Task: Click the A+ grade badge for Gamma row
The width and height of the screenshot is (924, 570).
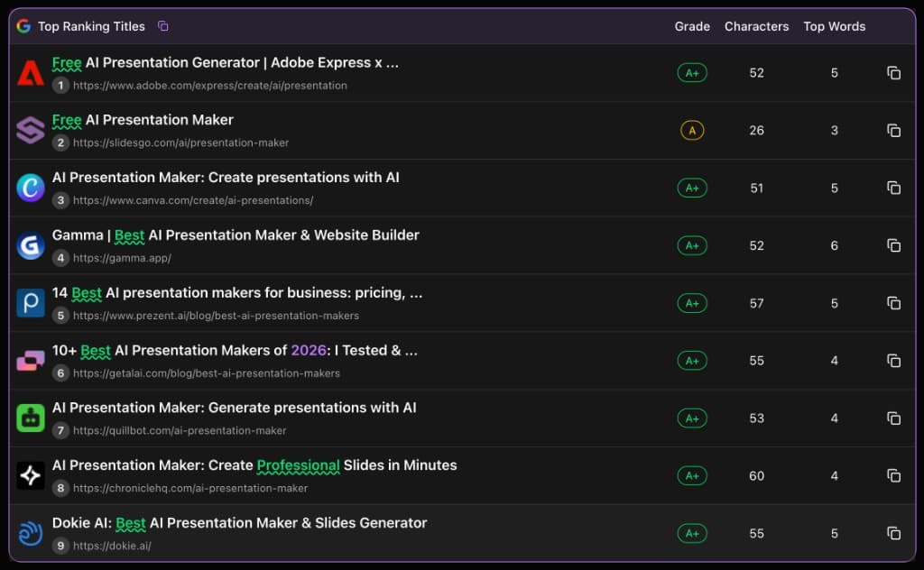Action: pos(692,245)
